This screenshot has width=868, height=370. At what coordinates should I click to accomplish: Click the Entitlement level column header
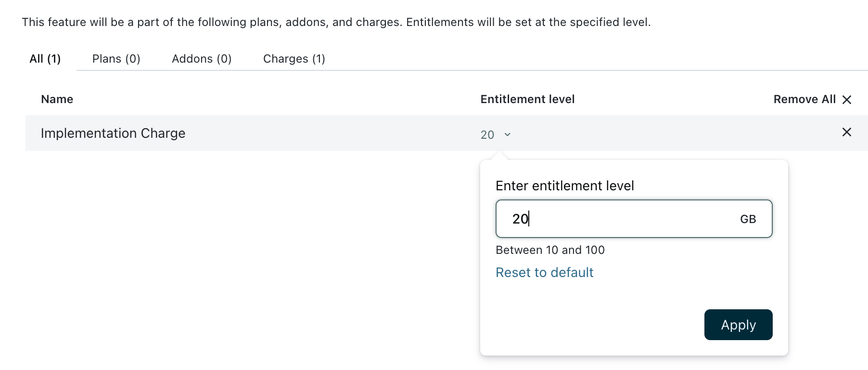point(527,99)
